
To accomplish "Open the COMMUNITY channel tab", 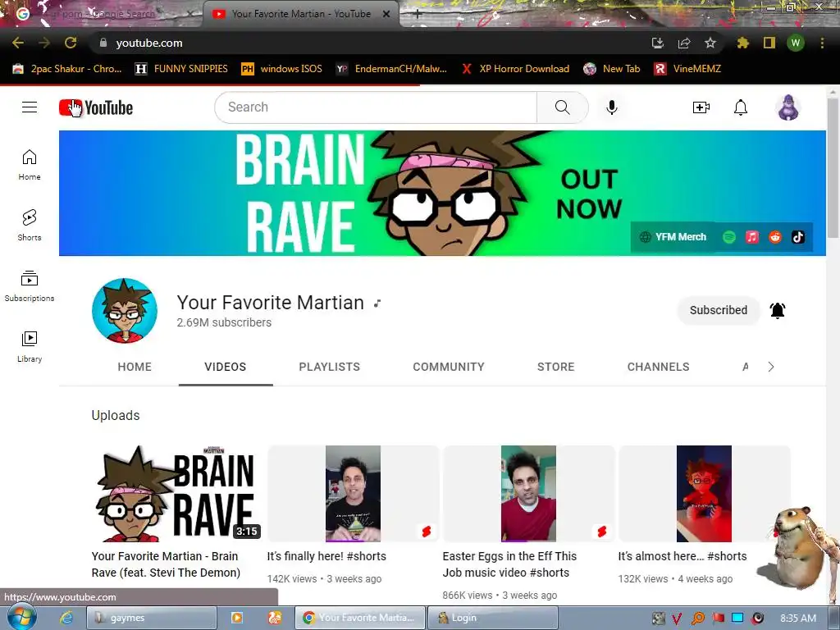I will [x=449, y=367].
